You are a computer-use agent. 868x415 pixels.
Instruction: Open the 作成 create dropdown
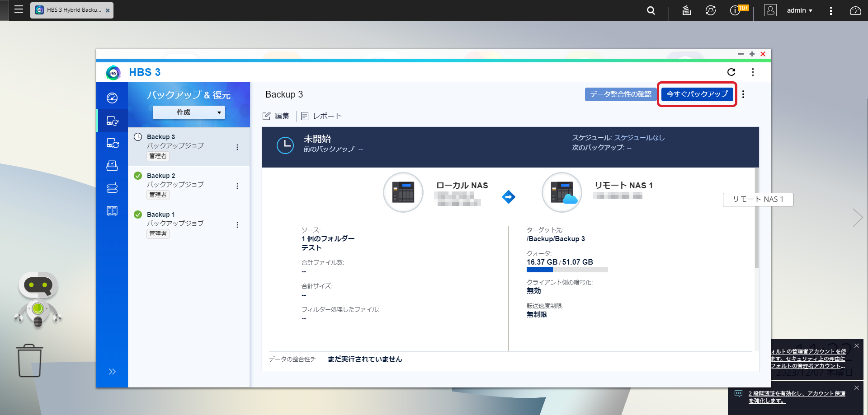tap(189, 112)
